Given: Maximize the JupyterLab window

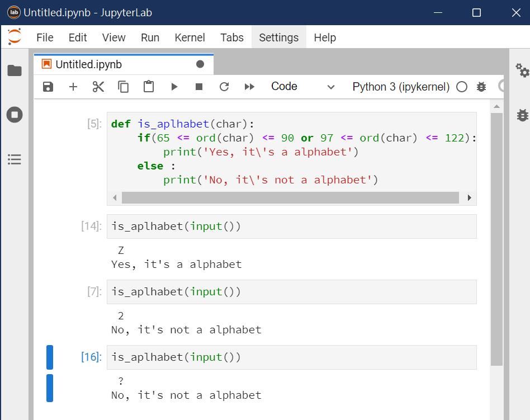Looking at the screenshot, I should (476, 12).
